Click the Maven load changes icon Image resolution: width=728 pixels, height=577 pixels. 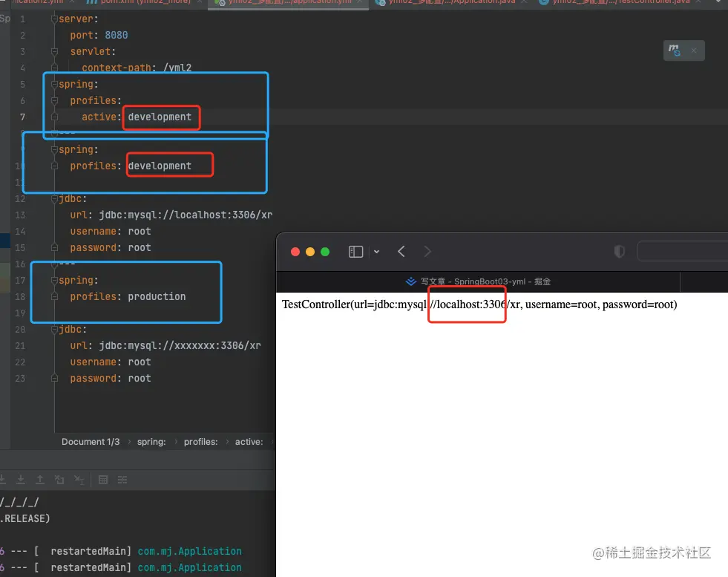(674, 50)
